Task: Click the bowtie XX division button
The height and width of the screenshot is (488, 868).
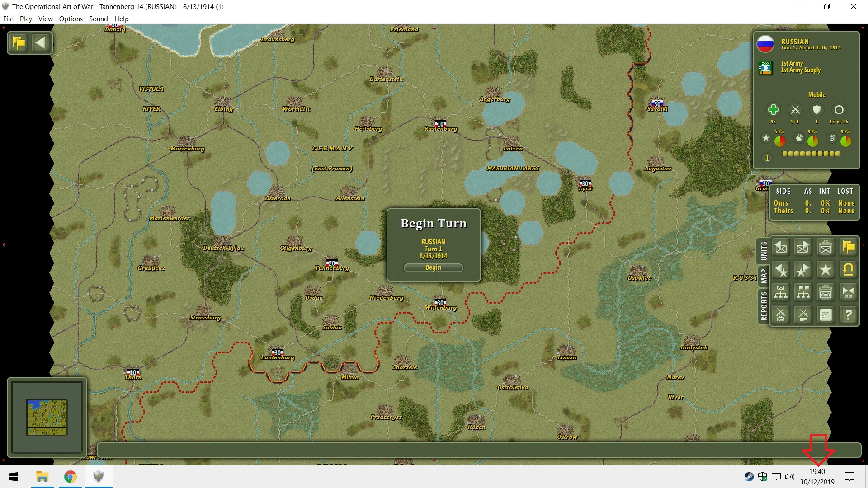Action: point(848,292)
